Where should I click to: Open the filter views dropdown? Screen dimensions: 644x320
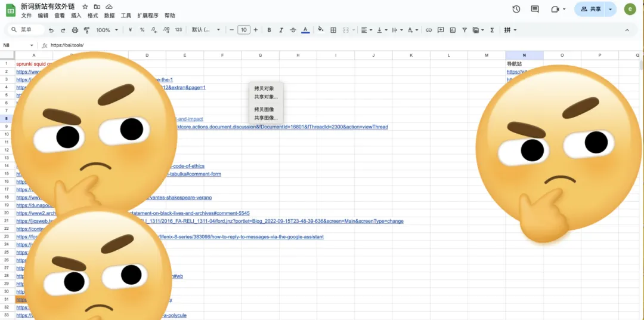click(x=478, y=30)
